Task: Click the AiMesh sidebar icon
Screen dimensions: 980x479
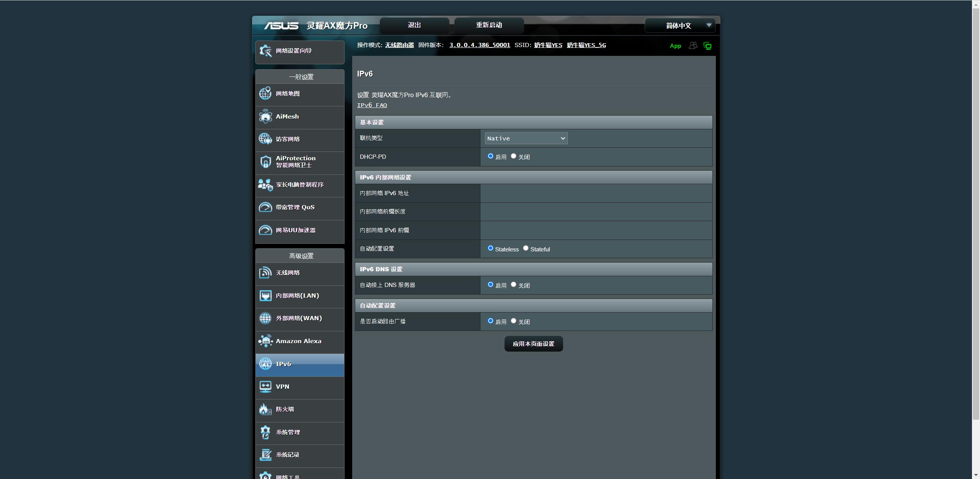Action: 265,117
